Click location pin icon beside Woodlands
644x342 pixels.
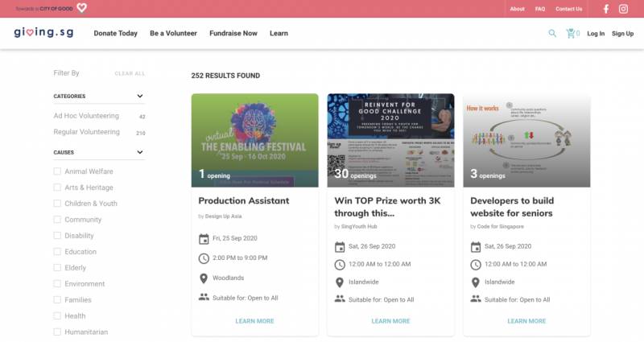(204, 278)
